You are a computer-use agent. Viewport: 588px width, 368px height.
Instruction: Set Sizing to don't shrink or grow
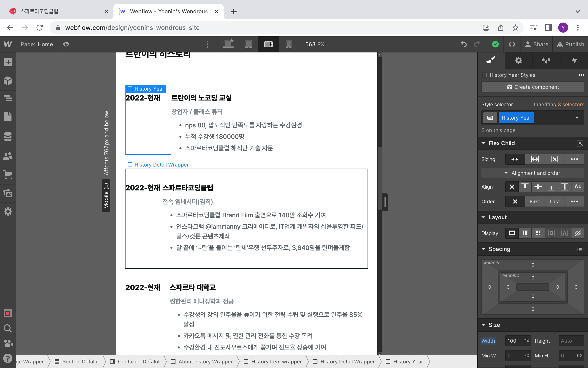tap(554, 159)
